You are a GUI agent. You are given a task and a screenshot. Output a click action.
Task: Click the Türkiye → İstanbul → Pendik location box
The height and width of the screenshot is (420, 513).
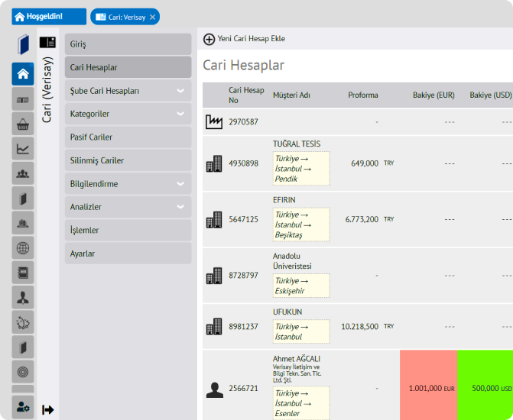coord(301,168)
